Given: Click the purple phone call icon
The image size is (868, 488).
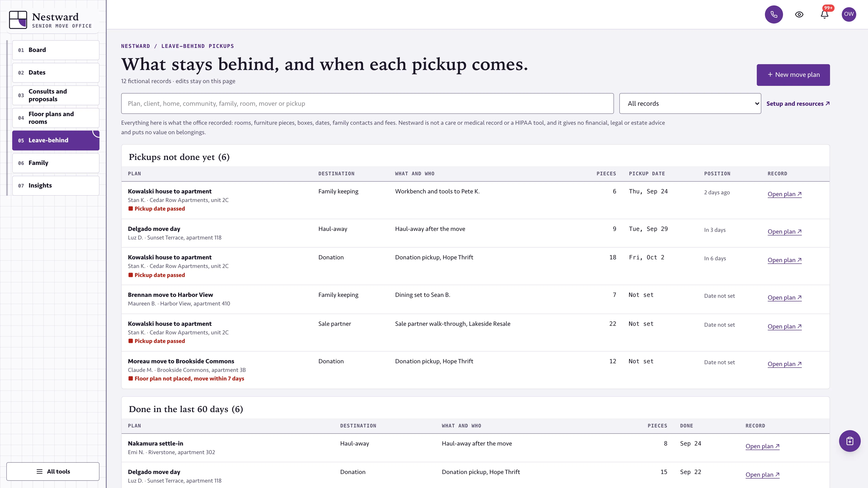Looking at the screenshot, I should 774,14.
